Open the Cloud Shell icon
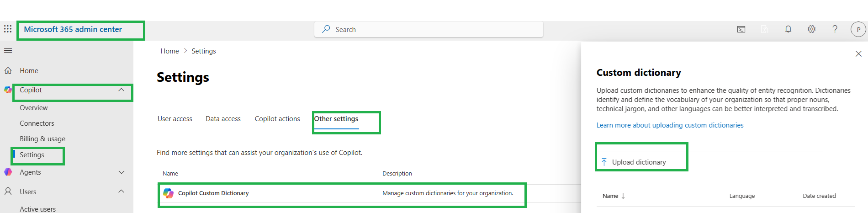868x213 pixels. pyautogui.click(x=741, y=29)
